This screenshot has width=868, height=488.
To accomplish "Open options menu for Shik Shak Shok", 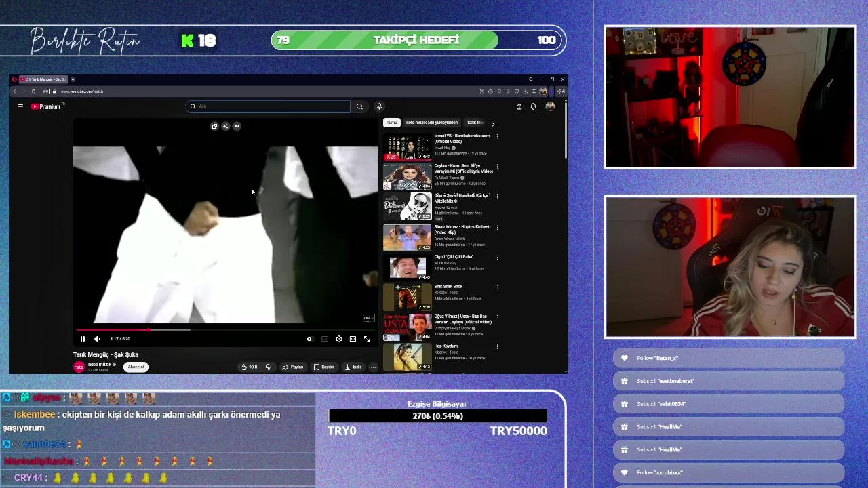I will pyautogui.click(x=497, y=287).
